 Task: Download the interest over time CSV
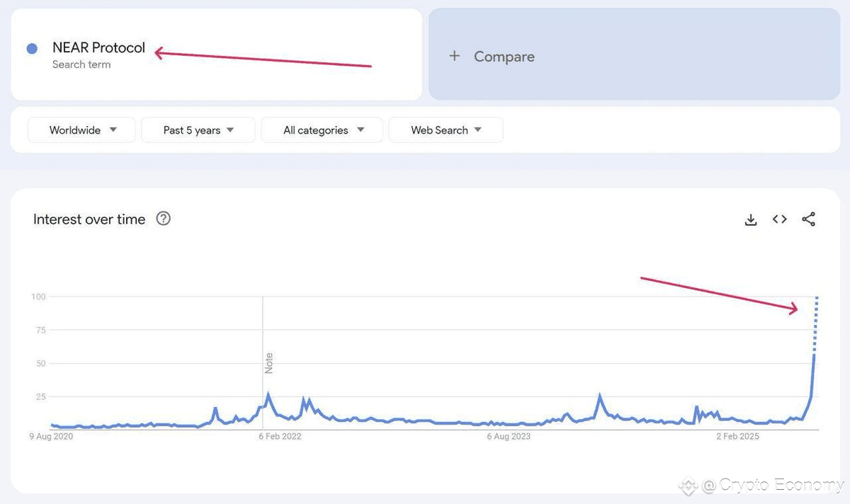click(751, 219)
